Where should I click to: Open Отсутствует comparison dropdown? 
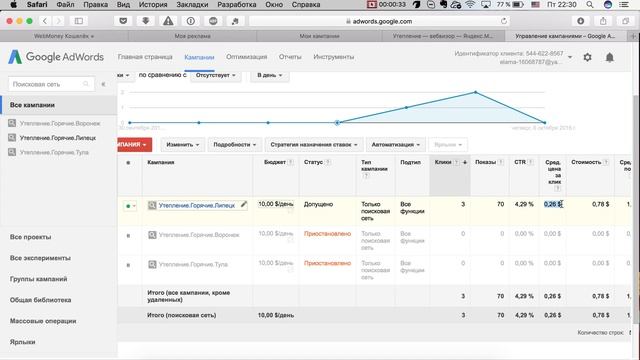click(x=216, y=75)
